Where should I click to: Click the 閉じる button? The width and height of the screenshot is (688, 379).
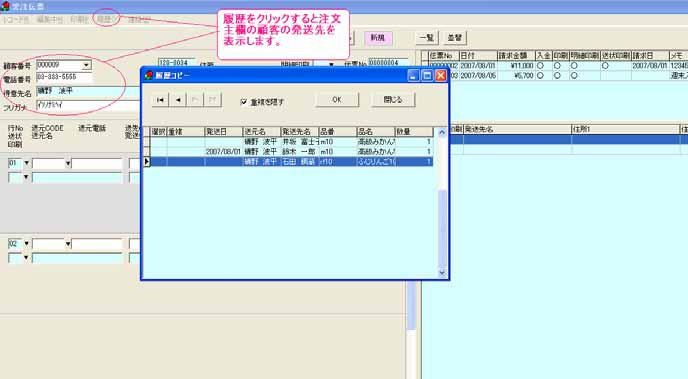pyautogui.click(x=393, y=100)
